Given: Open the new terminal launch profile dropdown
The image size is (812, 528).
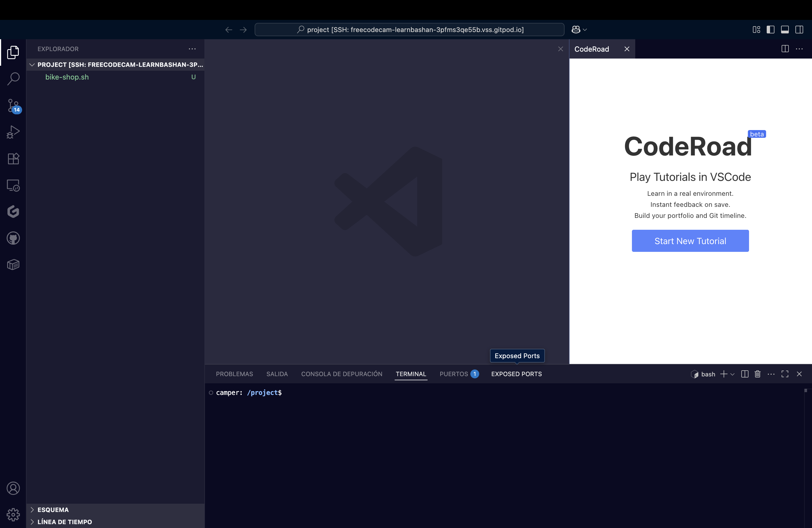Looking at the screenshot, I should [732, 374].
